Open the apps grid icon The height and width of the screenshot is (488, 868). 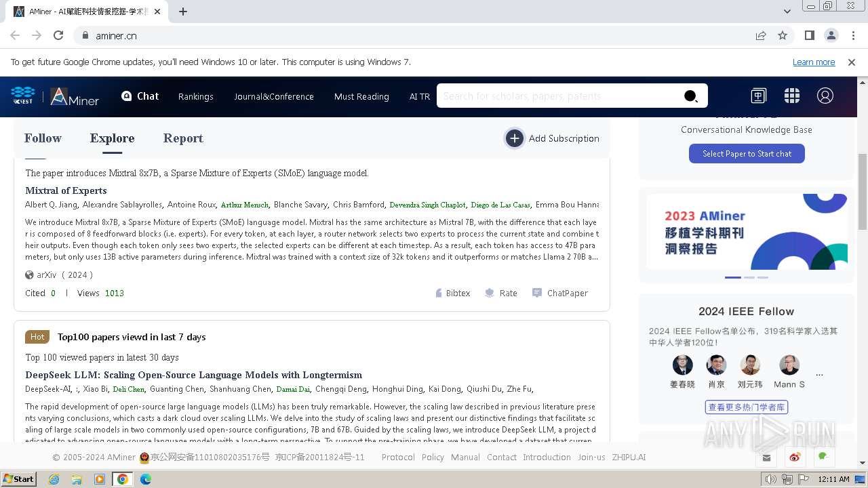tap(792, 96)
